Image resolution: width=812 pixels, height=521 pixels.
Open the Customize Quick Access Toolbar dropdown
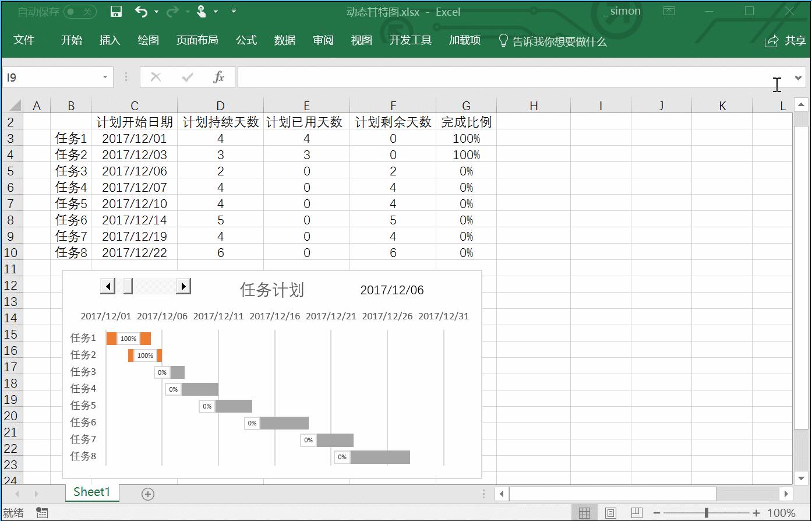tap(234, 11)
